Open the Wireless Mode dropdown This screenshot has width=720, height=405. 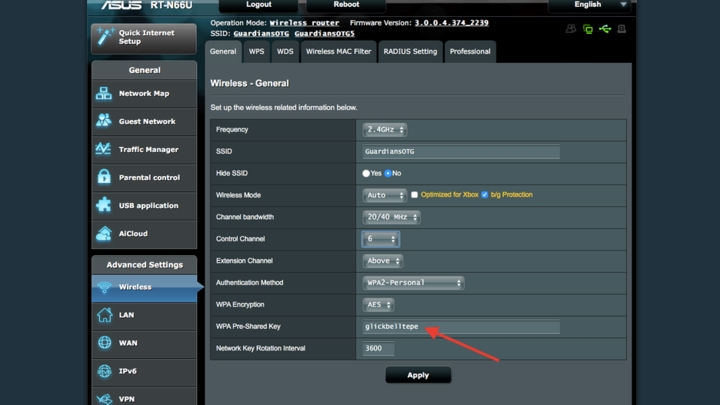[384, 196]
